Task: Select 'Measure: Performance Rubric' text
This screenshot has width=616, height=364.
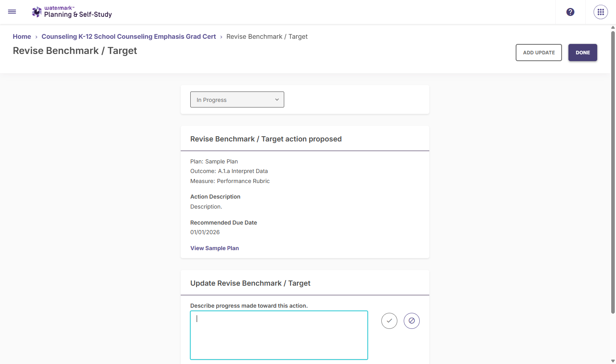Action: point(230,181)
